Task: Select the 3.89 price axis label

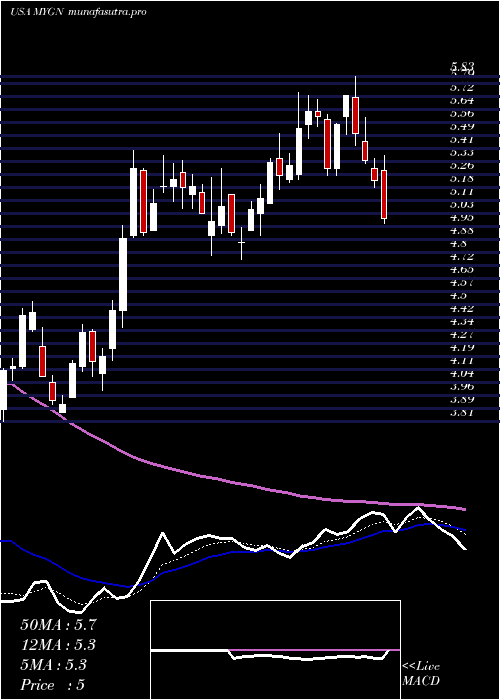Action: tap(462, 400)
